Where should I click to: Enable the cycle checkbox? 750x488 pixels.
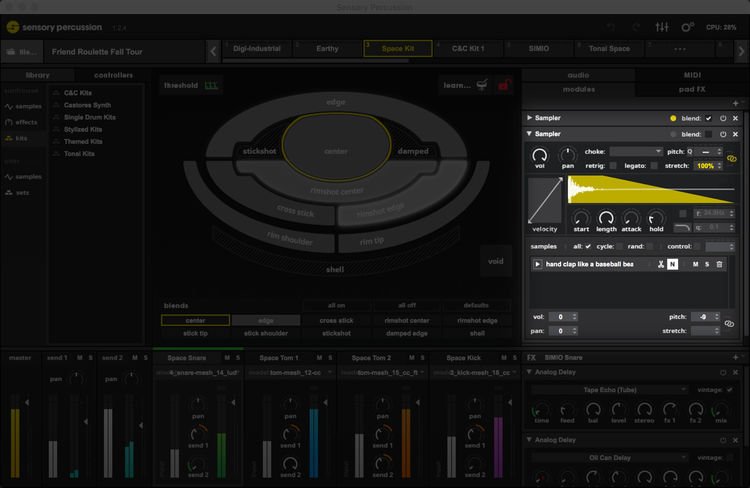[620, 246]
